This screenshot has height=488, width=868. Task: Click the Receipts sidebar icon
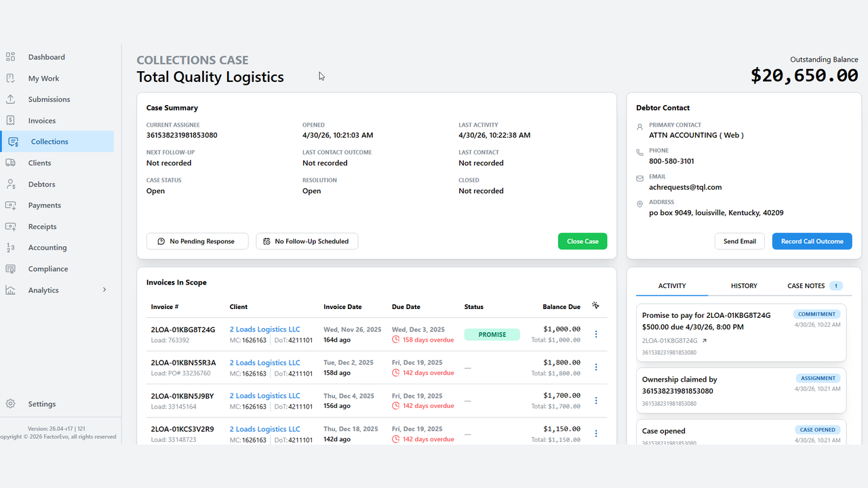(x=10, y=226)
